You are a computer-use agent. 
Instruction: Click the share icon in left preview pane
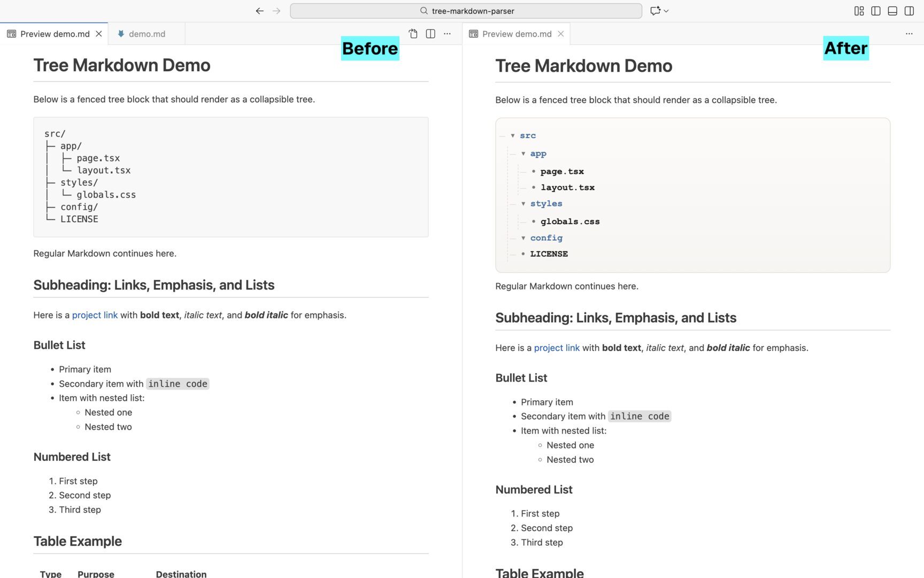click(x=413, y=33)
